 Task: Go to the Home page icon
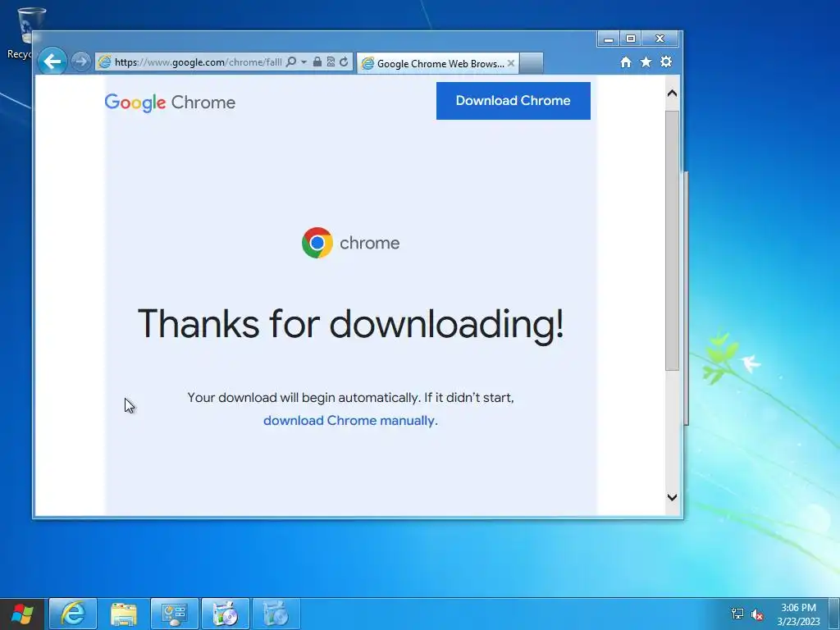pos(626,62)
